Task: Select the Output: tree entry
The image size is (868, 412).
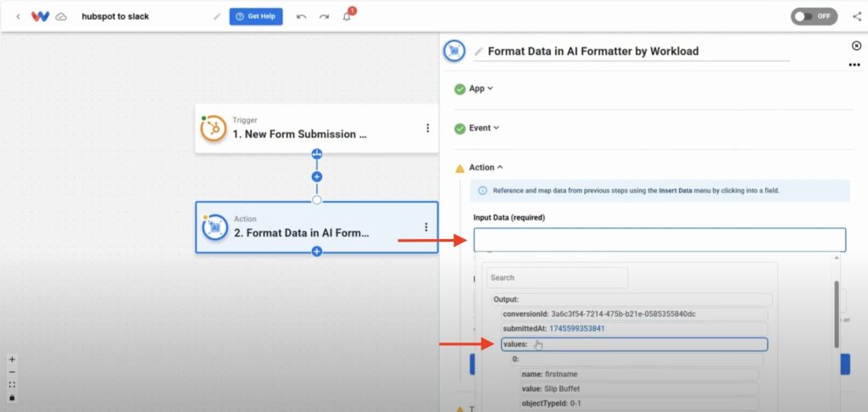Action: click(x=632, y=299)
